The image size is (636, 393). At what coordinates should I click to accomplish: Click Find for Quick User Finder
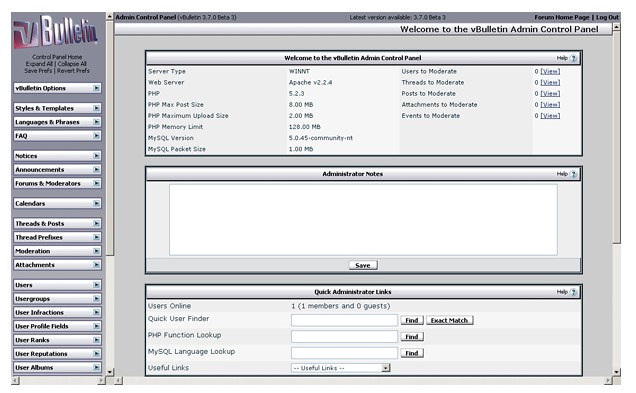[412, 320]
